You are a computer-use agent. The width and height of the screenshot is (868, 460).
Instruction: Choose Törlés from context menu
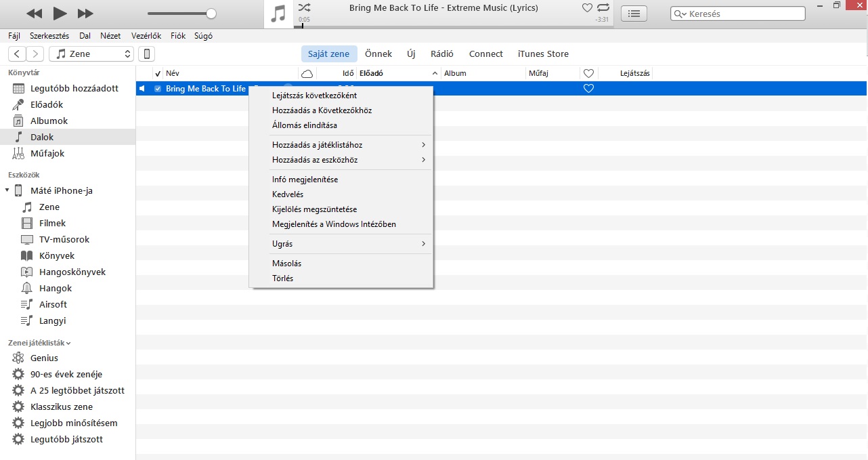pos(341,278)
